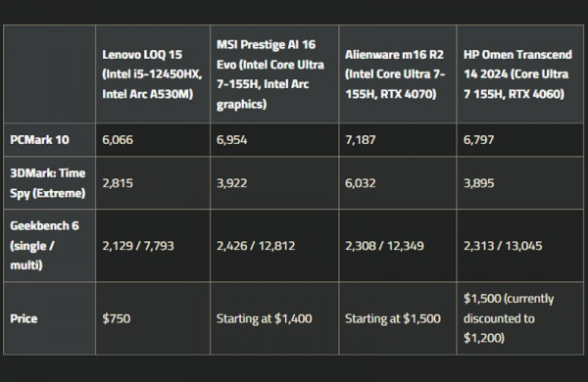Select the 3DMark Time Spy row label

48,183
